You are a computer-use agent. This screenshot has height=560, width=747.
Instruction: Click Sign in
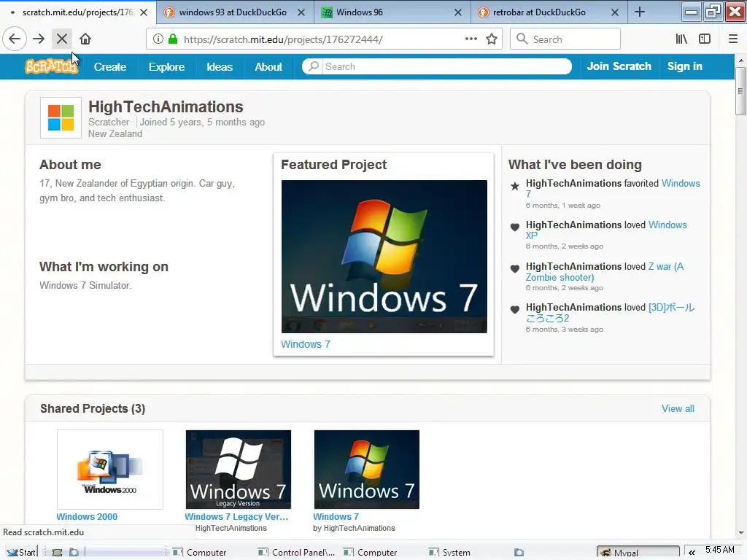684,66
